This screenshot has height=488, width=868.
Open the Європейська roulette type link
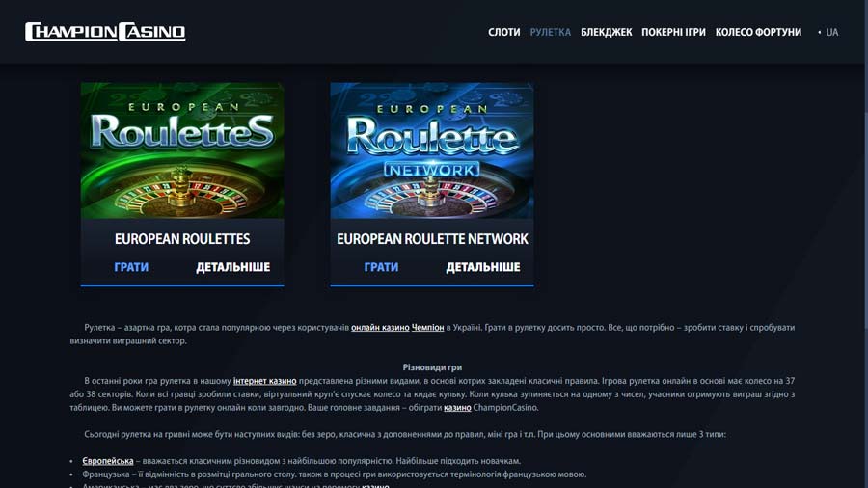[x=108, y=461]
